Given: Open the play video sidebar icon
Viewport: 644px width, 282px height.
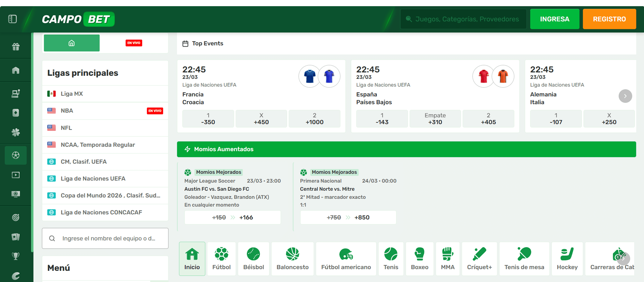Looking at the screenshot, I should coord(16,175).
